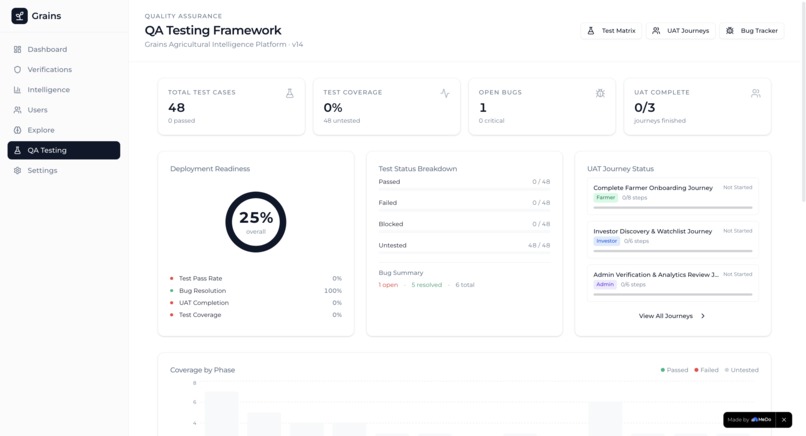Open the Explore section
806x436 pixels.
pos(64,130)
